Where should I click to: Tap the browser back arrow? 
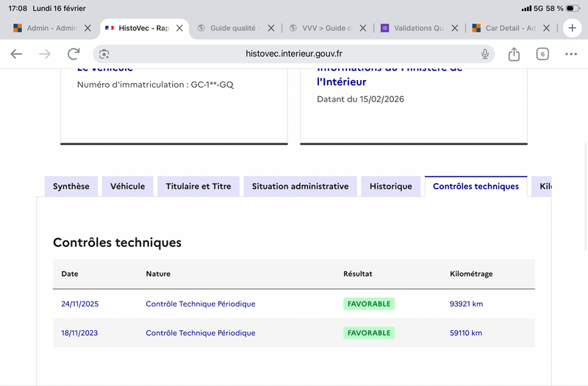(x=16, y=54)
